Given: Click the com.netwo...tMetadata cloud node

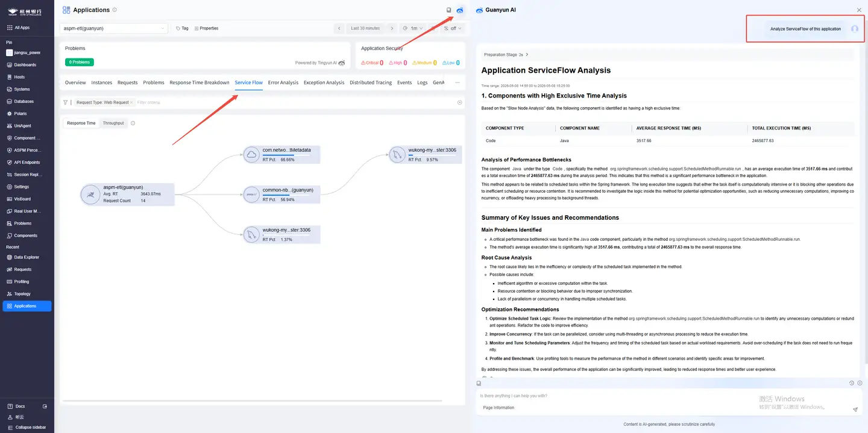Looking at the screenshot, I should click(281, 154).
